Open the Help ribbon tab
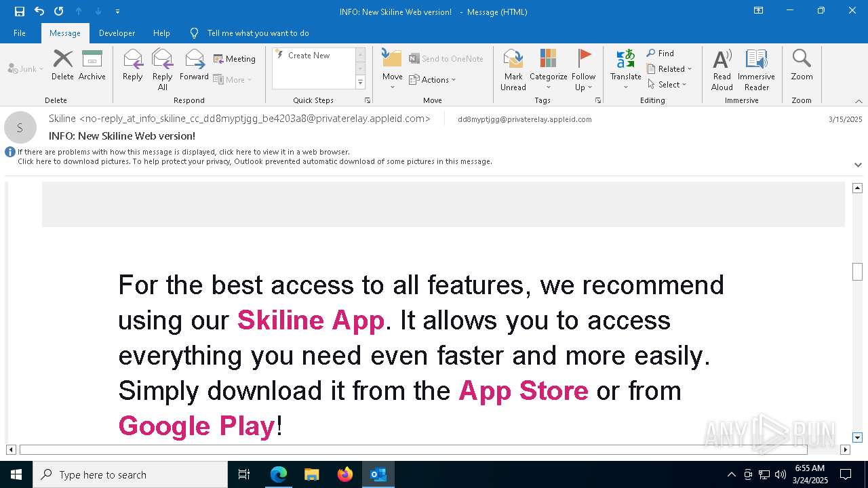This screenshot has width=868, height=488. tap(161, 33)
